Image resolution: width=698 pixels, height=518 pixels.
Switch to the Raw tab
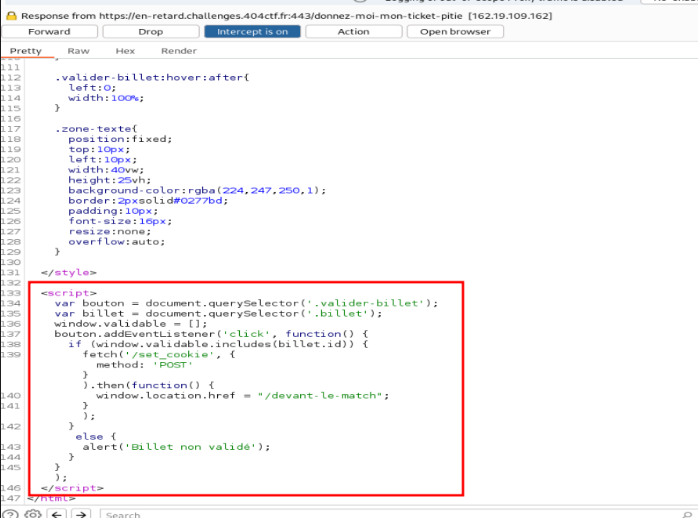(x=78, y=50)
